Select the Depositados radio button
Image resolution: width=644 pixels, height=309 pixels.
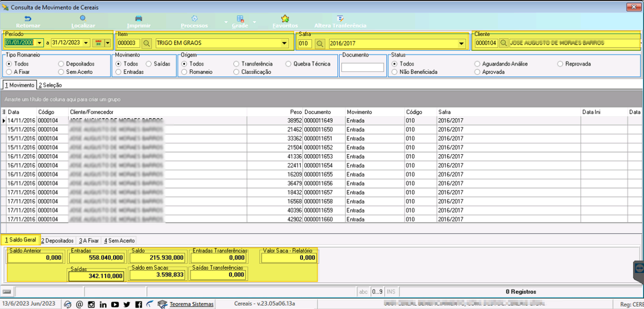(61, 64)
